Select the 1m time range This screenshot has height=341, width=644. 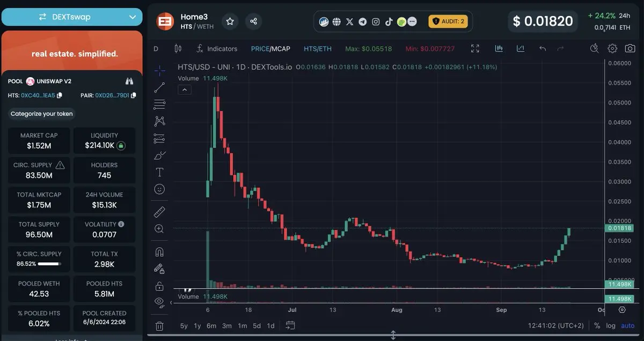click(x=243, y=325)
